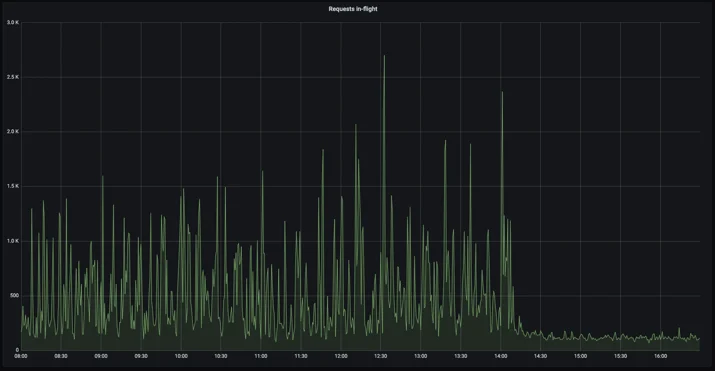Image resolution: width=715 pixels, height=371 pixels.
Task: Click the 16:00 time axis label
Action: click(x=660, y=356)
